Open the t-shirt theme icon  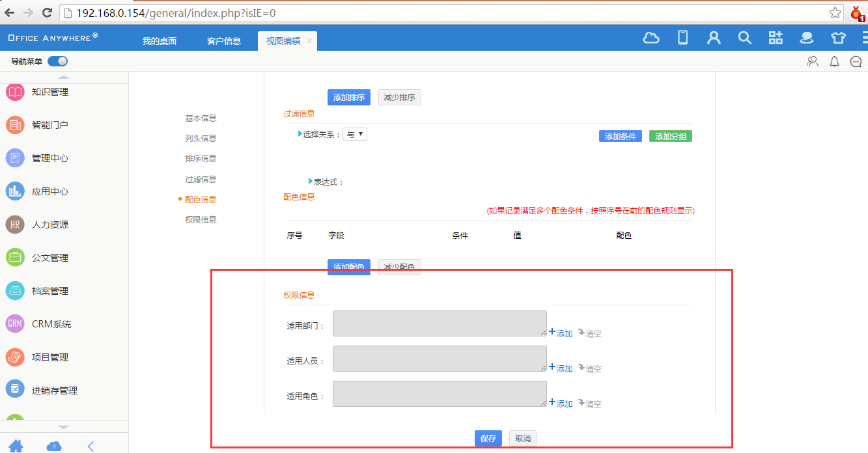point(838,38)
